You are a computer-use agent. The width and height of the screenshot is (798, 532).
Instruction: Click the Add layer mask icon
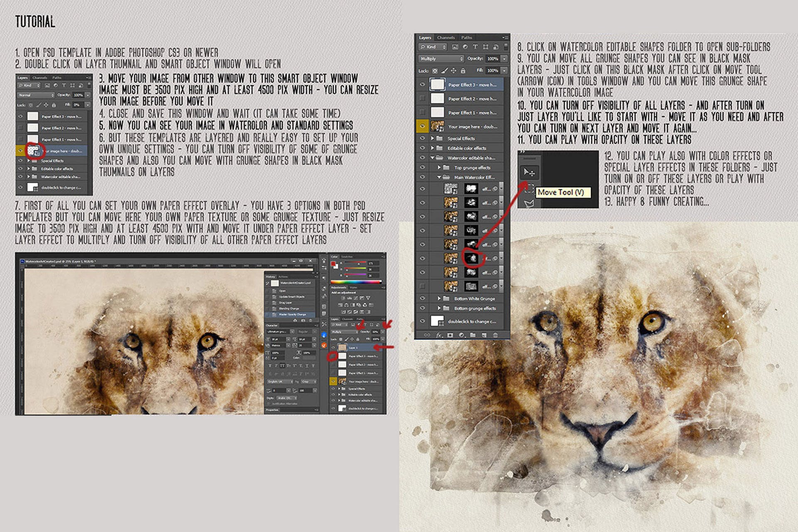tap(450, 335)
